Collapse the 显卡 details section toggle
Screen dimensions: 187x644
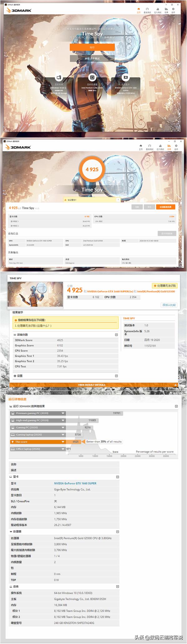pyautogui.click(x=117, y=477)
